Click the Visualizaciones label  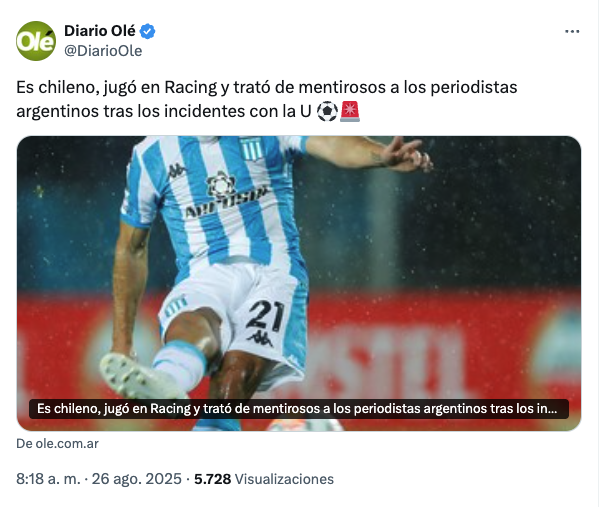(284, 479)
